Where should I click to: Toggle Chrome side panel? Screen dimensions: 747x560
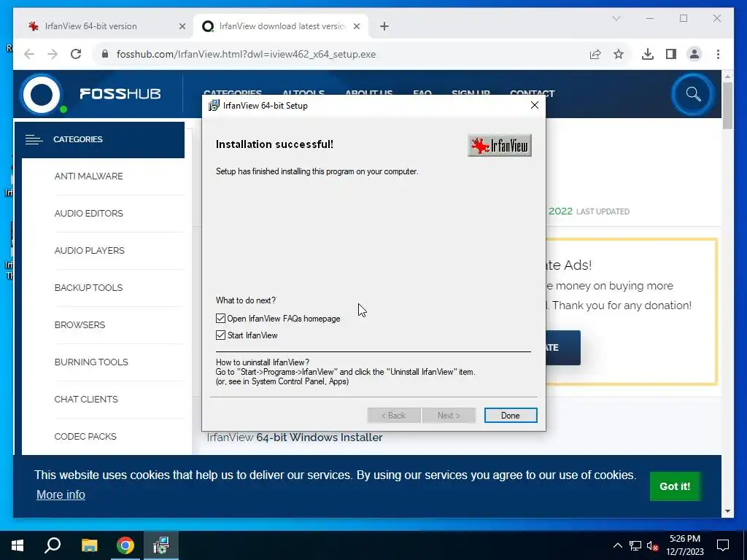tap(671, 54)
